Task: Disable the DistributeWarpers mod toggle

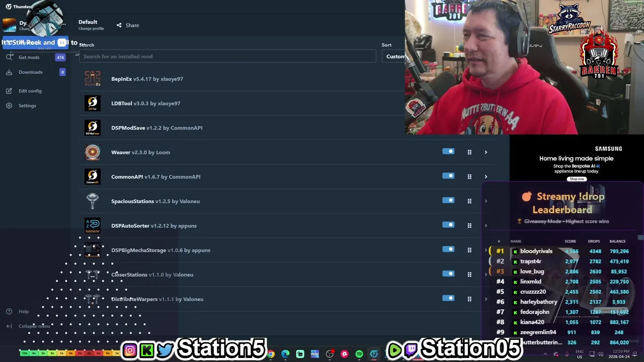Action: 448,298
